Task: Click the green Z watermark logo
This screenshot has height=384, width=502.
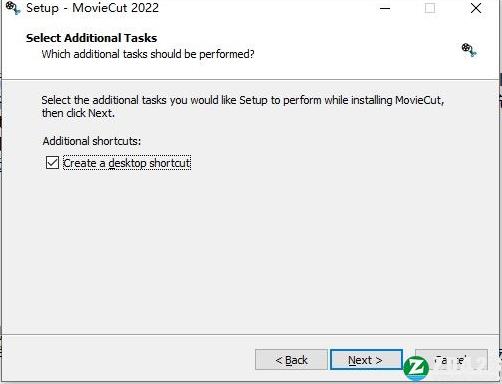Action: [416, 368]
